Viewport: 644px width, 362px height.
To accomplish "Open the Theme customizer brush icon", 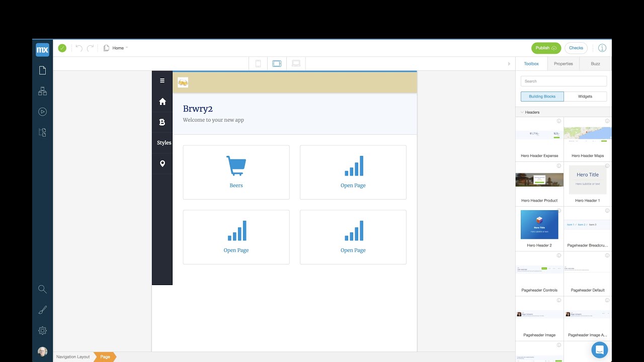I will (x=42, y=310).
